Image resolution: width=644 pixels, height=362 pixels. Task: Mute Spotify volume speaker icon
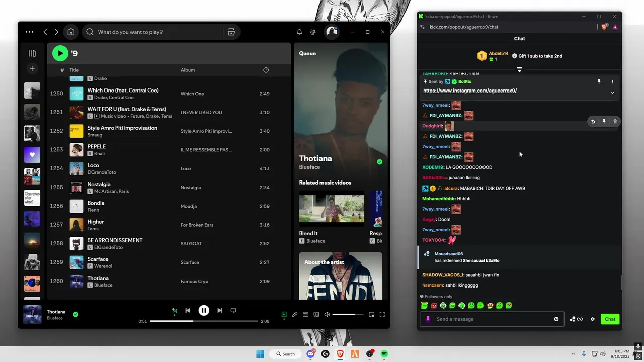pos(327,315)
